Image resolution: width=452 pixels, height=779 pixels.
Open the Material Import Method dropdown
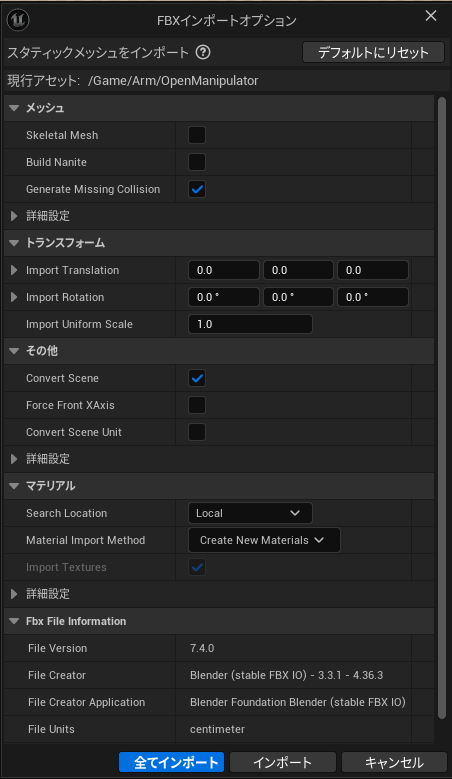point(264,540)
